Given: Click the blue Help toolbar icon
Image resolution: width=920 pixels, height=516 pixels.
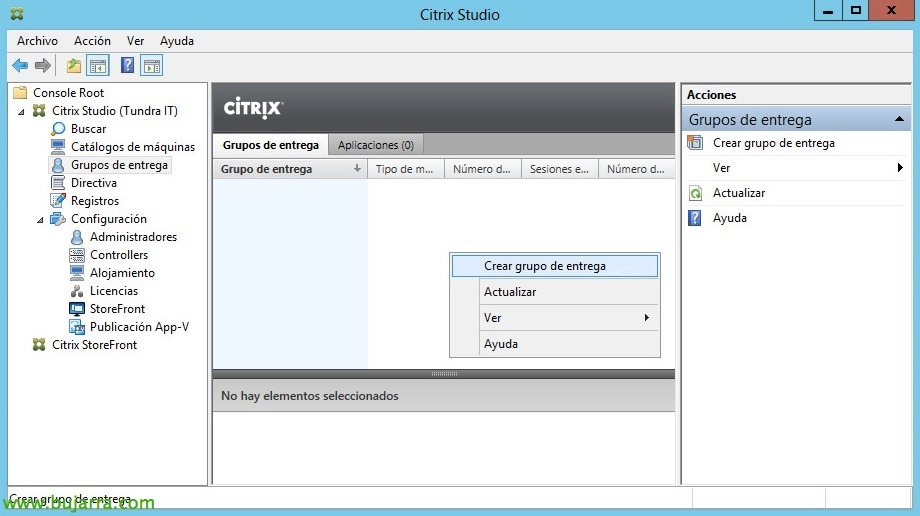Looking at the screenshot, I should [127, 65].
